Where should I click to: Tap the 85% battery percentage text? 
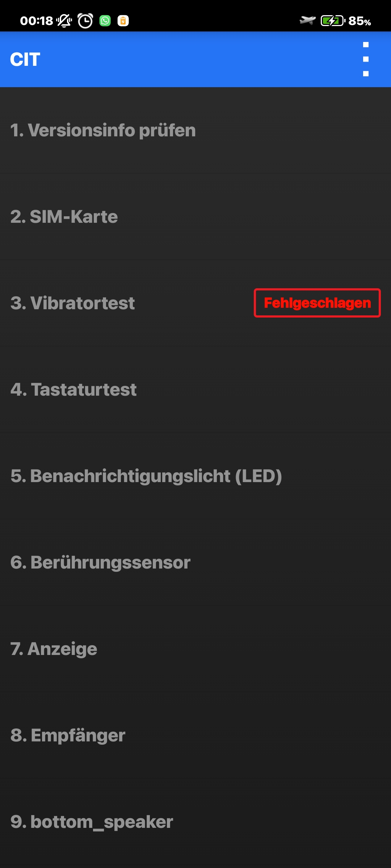pos(360,21)
